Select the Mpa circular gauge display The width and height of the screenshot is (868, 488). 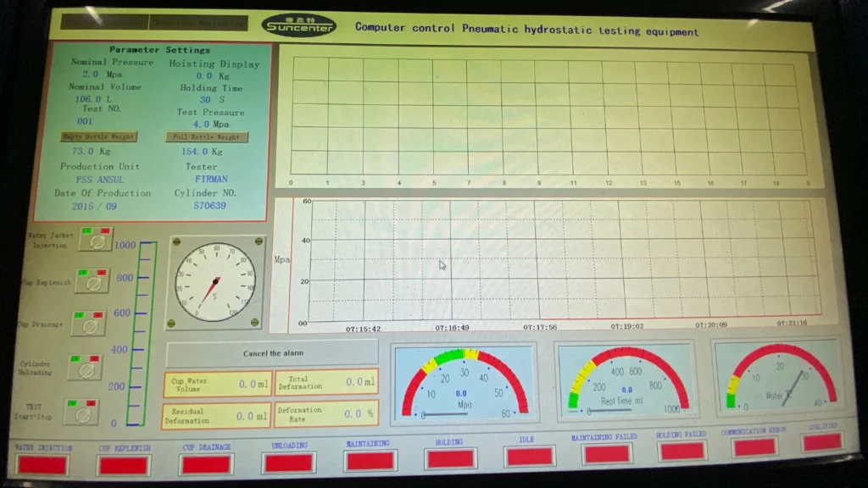[463, 383]
